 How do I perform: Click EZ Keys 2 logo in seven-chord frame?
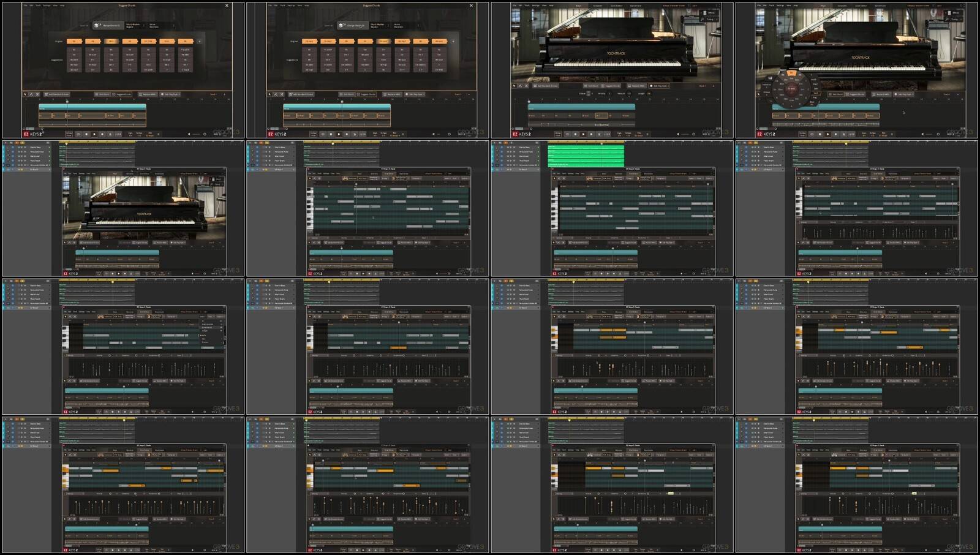pyautogui.click(x=33, y=134)
